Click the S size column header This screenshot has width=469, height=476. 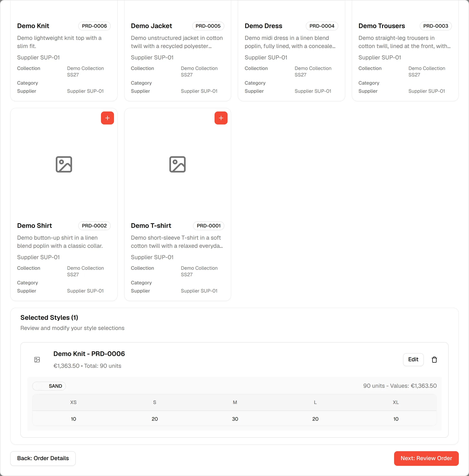pyautogui.click(x=155, y=402)
